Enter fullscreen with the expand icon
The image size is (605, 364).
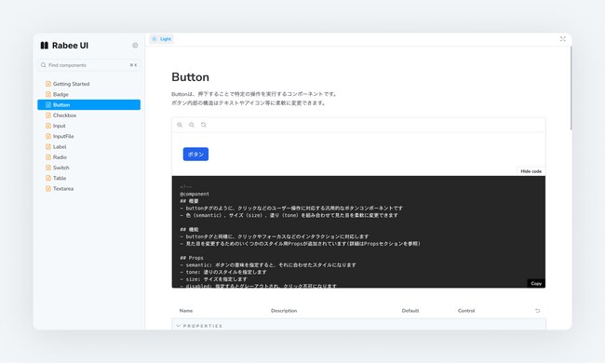(x=562, y=39)
